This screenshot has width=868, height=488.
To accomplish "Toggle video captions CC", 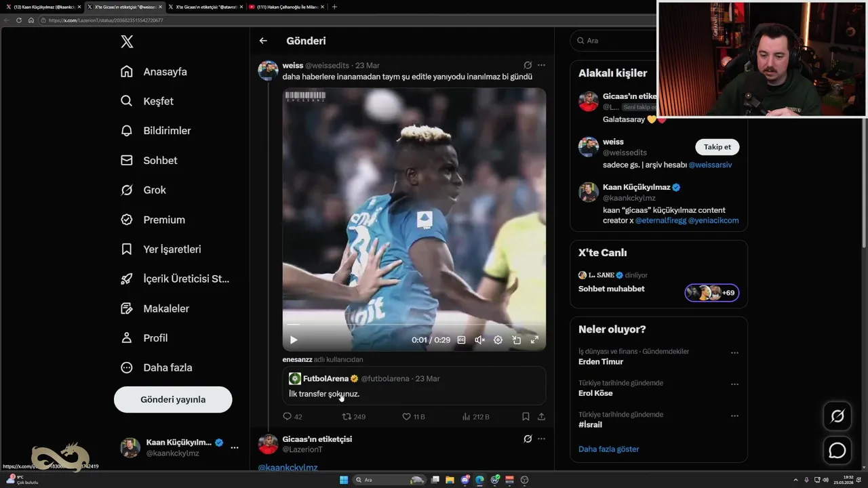I will pyautogui.click(x=461, y=340).
